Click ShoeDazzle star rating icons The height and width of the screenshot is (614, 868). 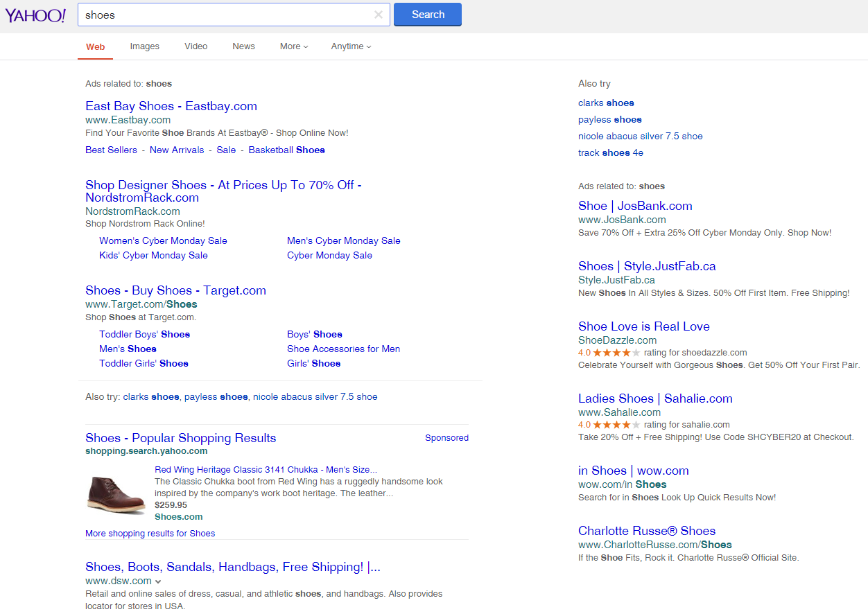click(x=616, y=353)
